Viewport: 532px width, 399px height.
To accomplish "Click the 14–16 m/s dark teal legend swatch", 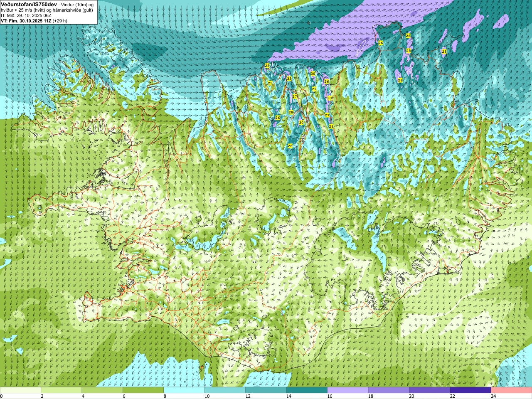I will pyautogui.click(x=307, y=390).
